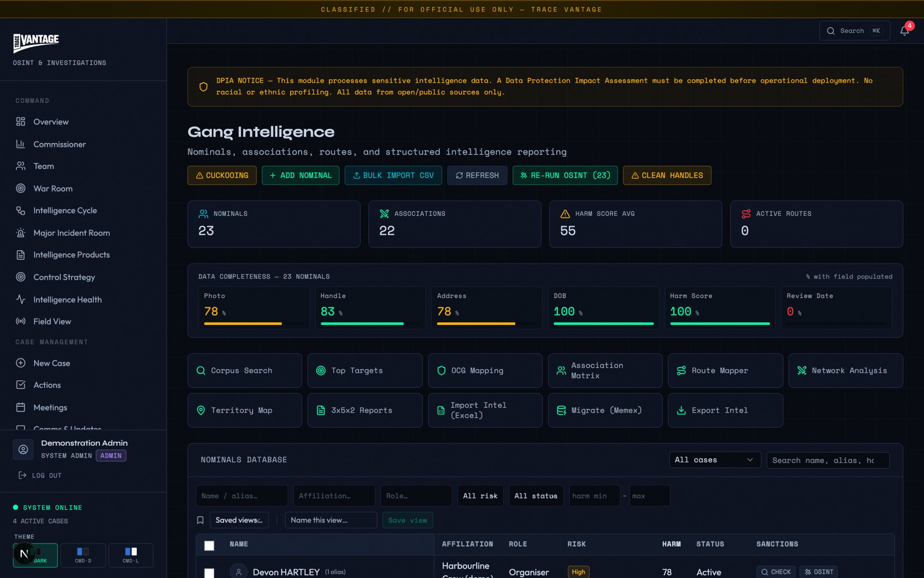This screenshot has height=578, width=924.
Task: Click the CUCKOOING button
Action: click(222, 175)
